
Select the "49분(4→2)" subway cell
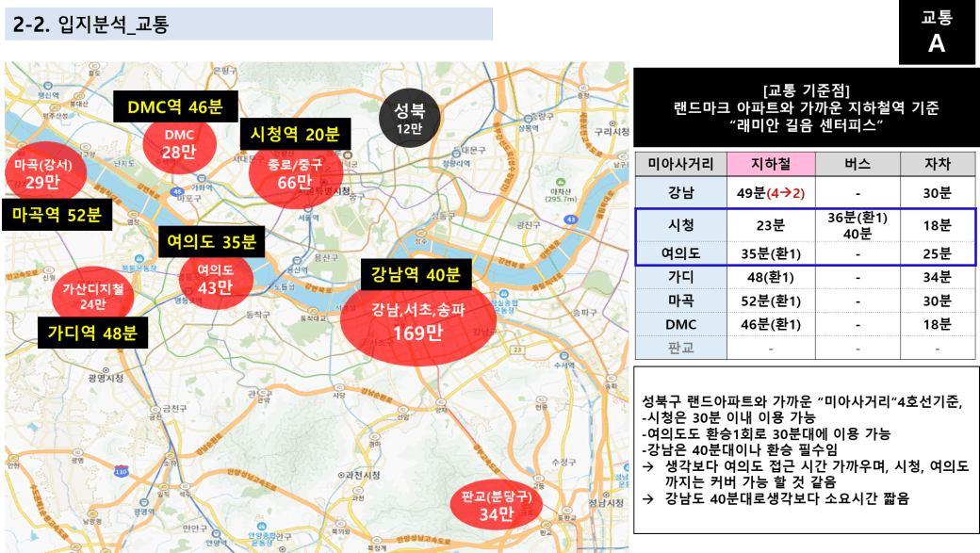coord(771,193)
